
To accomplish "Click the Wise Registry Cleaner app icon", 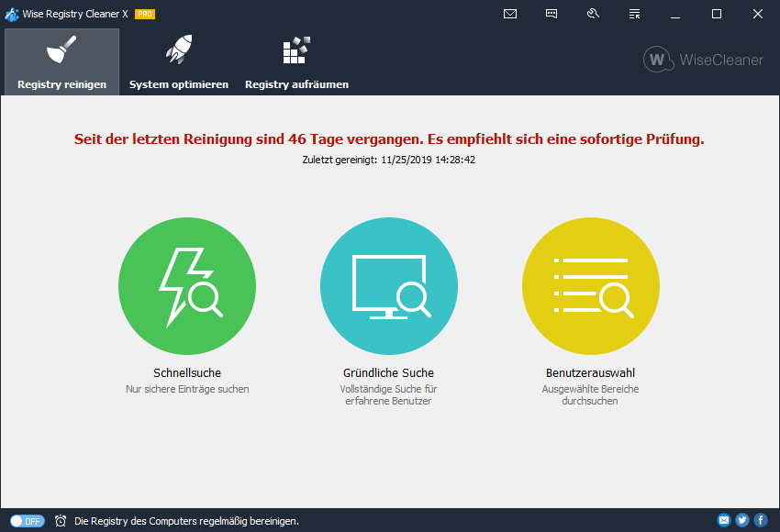I will [x=11, y=14].
